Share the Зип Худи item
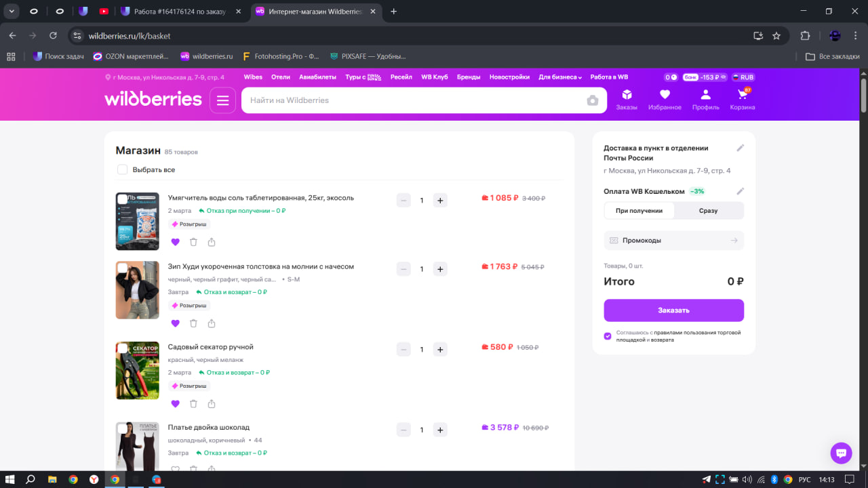The height and width of the screenshot is (488, 868). point(212,323)
